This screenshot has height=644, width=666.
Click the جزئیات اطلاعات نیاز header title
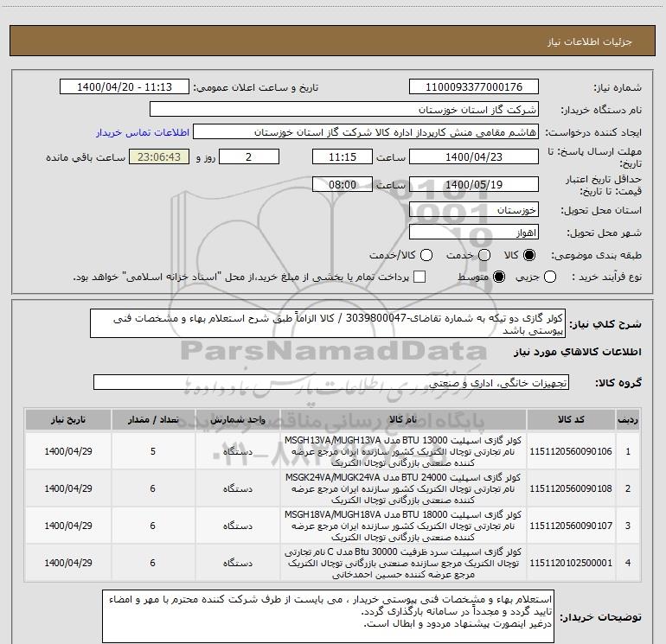(590, 41)
